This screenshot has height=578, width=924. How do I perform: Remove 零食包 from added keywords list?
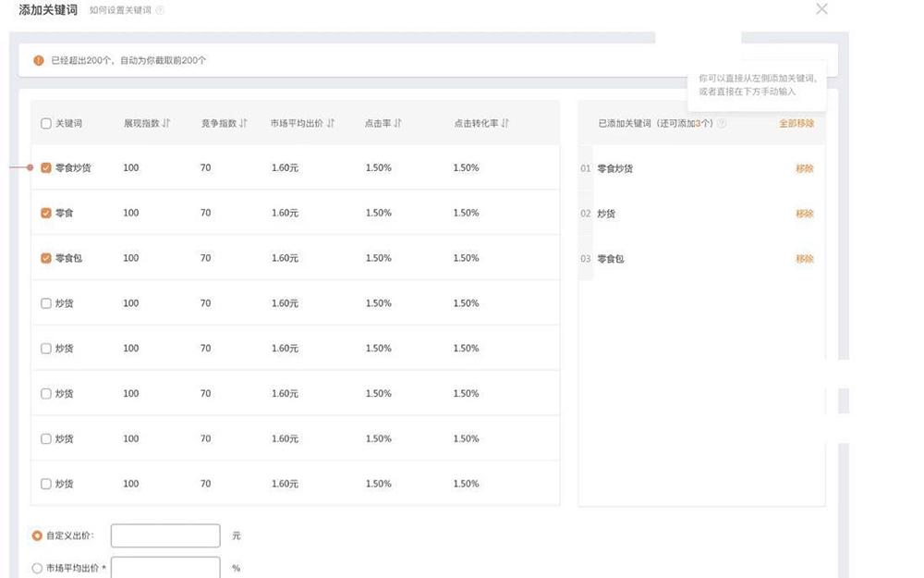click(804, 259)
